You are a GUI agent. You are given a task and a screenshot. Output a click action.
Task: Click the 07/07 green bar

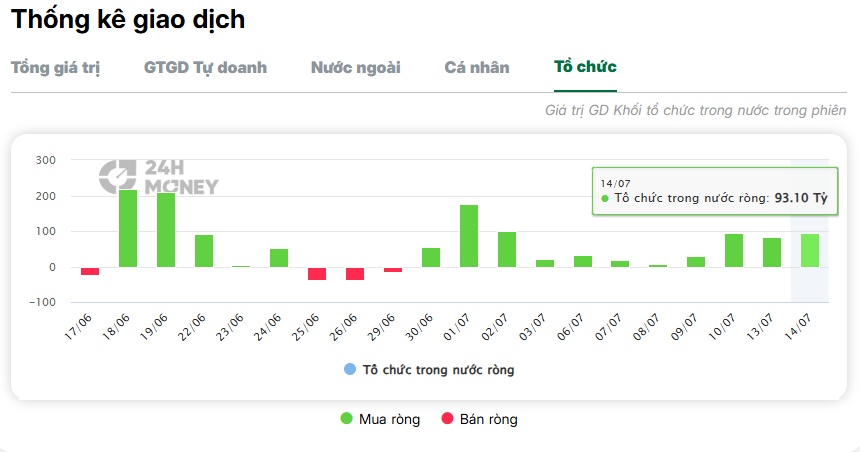[x=620, y=264]
